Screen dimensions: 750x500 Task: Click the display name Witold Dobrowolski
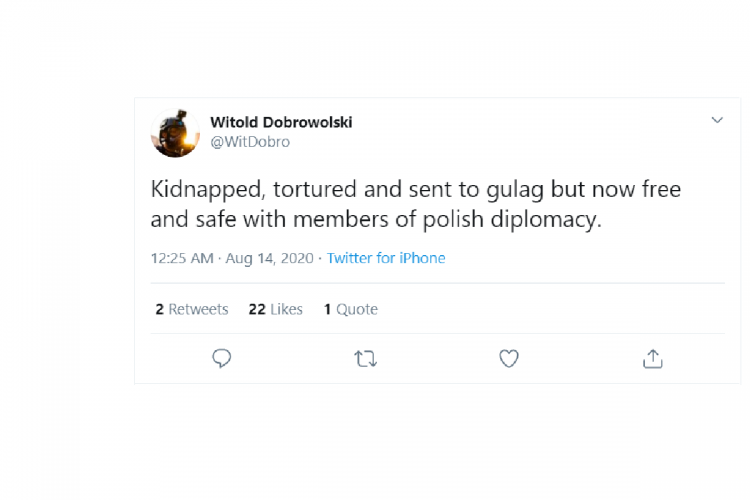(x=281, y=122)
